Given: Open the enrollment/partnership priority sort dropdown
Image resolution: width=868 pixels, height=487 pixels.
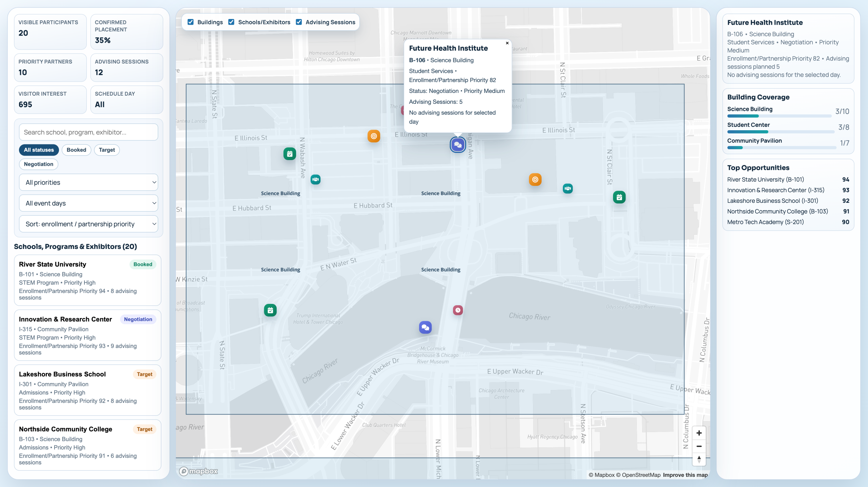Looking at the screenshot, I should [88, 224].
